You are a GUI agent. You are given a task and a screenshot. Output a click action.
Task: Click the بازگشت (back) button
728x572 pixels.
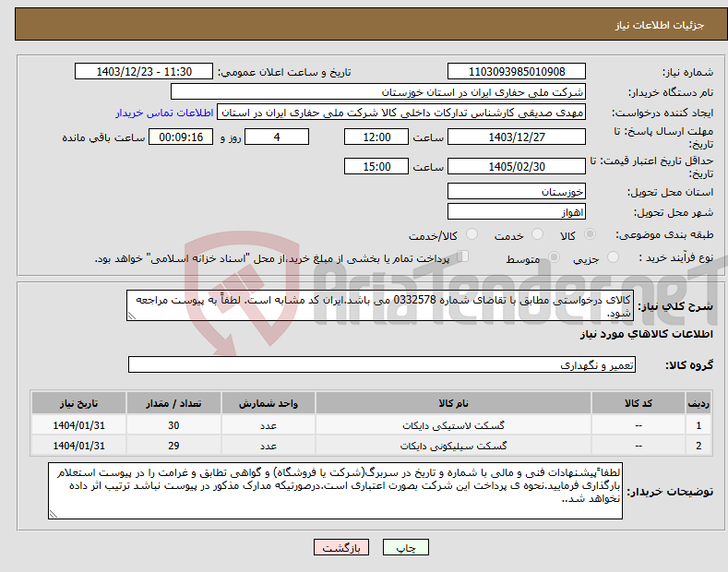[x=341, y=547]
